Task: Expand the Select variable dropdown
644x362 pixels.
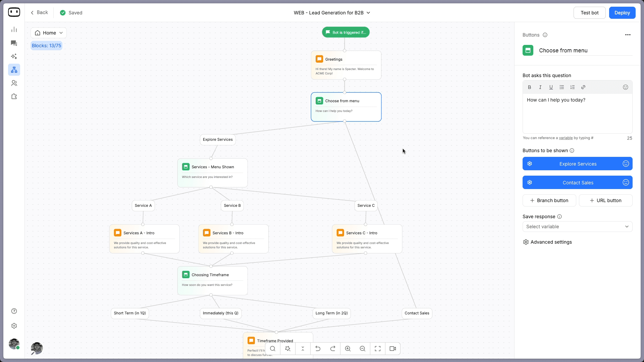Action: click(x=577, y=227)
